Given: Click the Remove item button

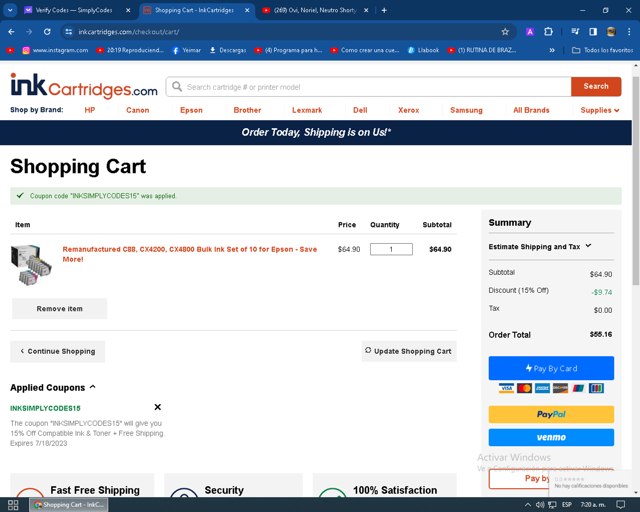Looking at the screenshot, I should tap(60, 309).
